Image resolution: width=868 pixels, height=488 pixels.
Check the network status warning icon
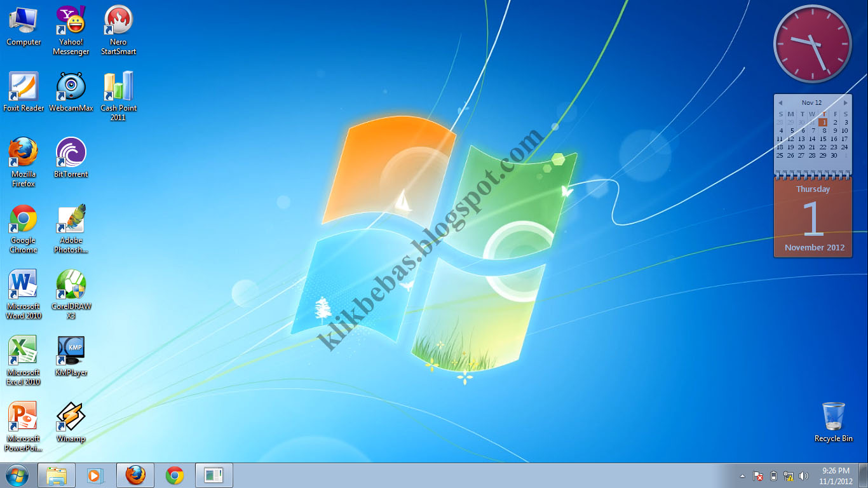click(787, 475)
